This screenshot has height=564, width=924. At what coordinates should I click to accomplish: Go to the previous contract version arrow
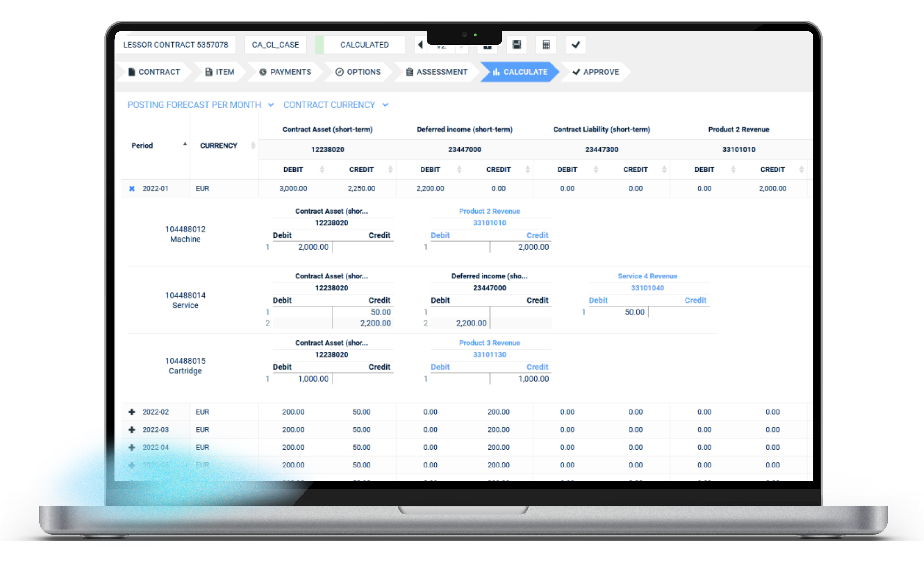(x=420, y=45)
